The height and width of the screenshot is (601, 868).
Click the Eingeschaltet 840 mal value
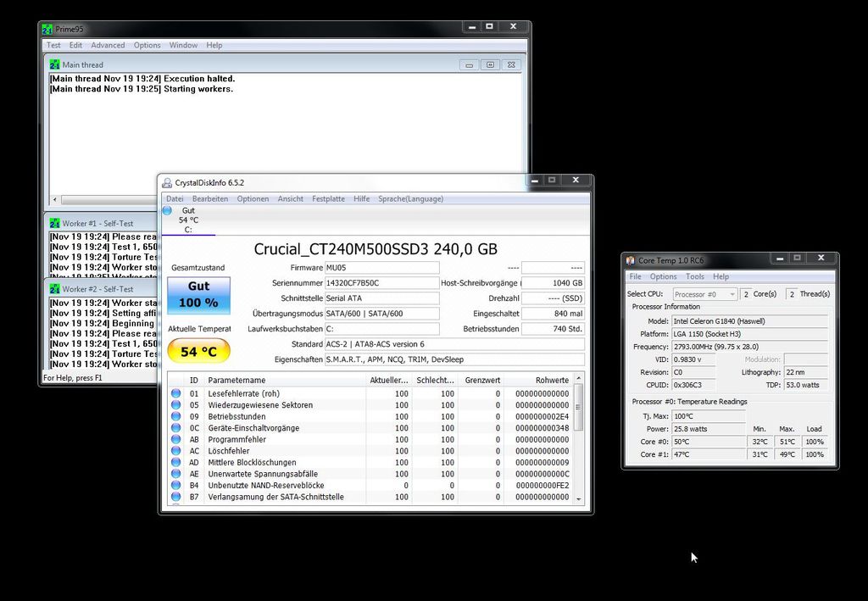tap(553, 314)
